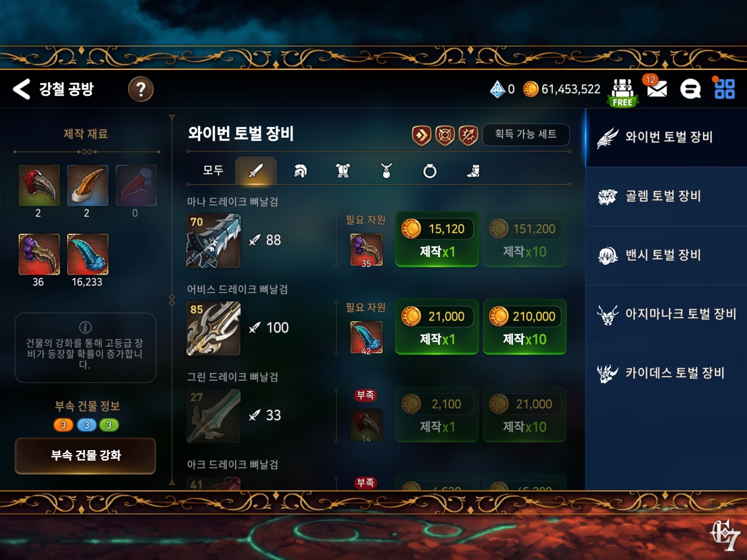Open the 획득 가능 세트 set list
Viewport: 747px width, 560px height.
[x=526, y=134]
